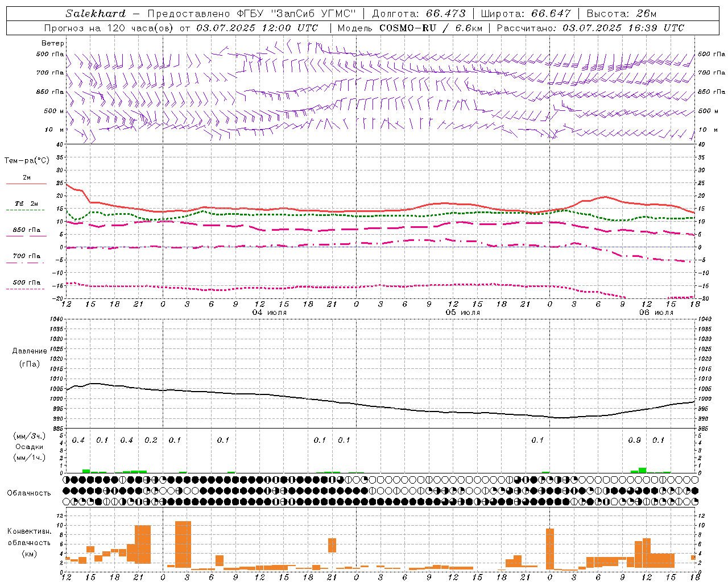This screenshot has height=582, width=728.
Task: Select the 0.2 precipitation value
Action: tap(151, 440)
